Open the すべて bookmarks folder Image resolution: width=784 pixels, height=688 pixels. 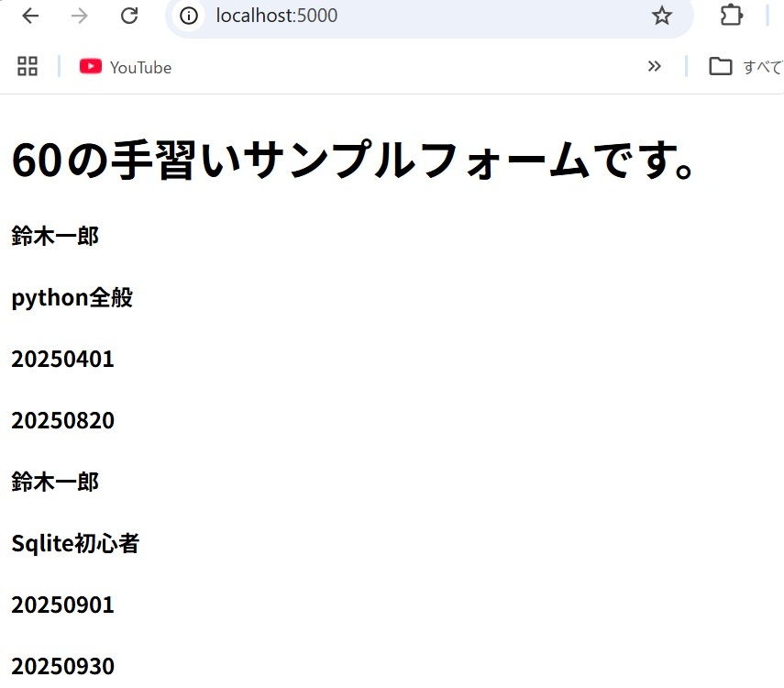(745, 67)
